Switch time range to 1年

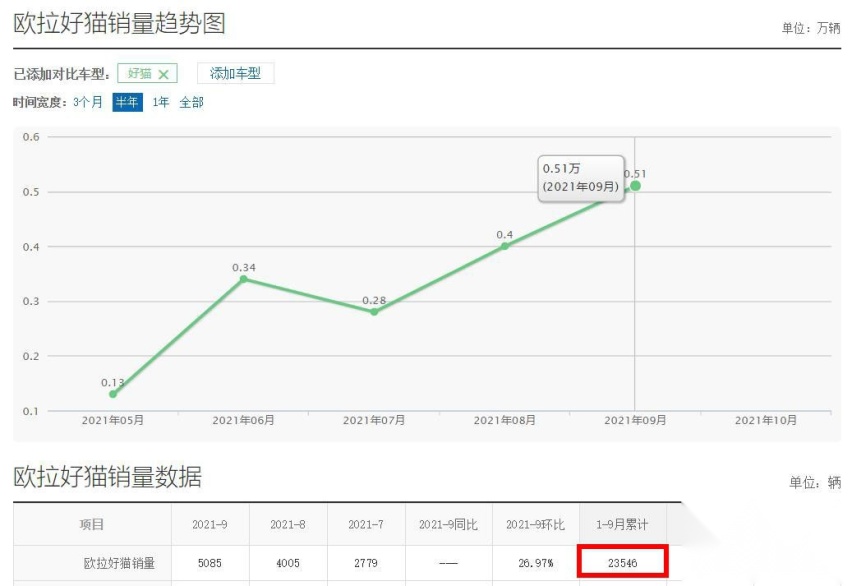pyautogui.click(x=160, y=102)
